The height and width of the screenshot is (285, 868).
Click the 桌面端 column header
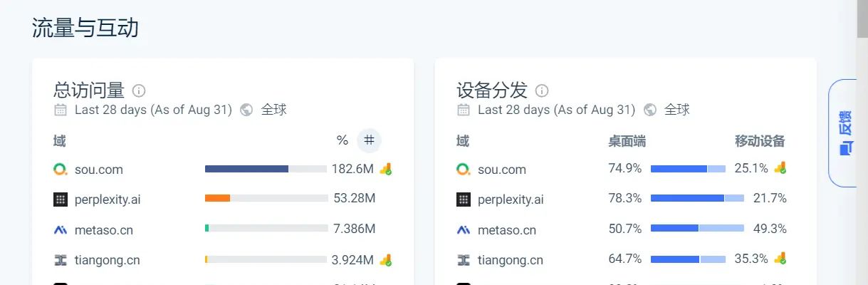point(627,140)
